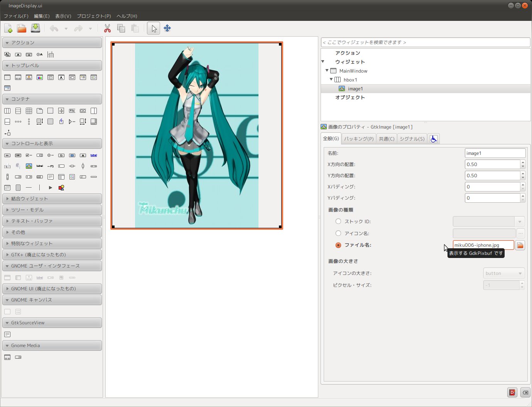Increase the Xパディング value with up arrow

click(523, 185)
